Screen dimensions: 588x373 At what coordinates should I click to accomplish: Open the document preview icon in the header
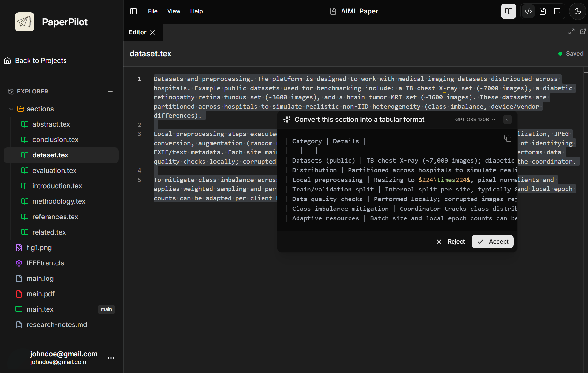(542, 11)
